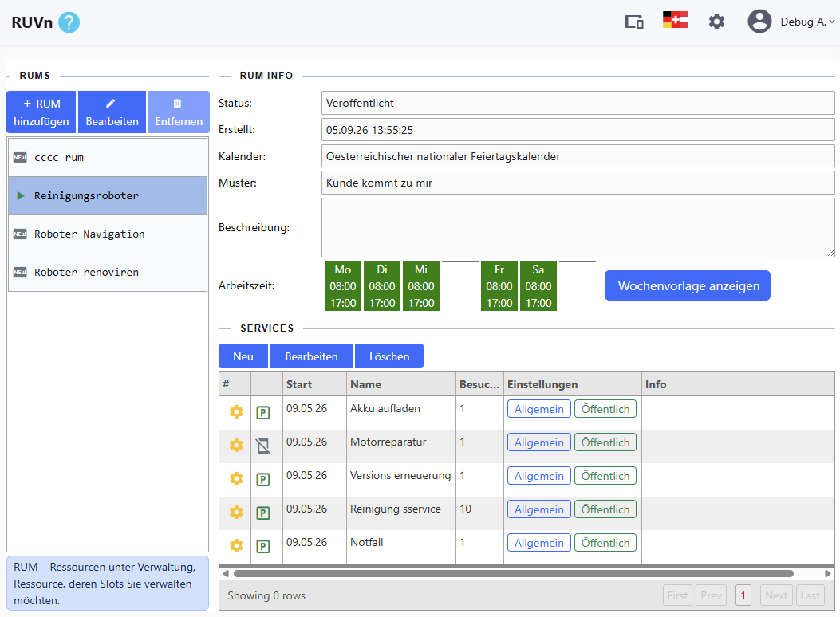Click Allgemein for Versions erneuerung
Image resolution: width=840 pixels, height=617 pixels.
(x=539, y=476)
